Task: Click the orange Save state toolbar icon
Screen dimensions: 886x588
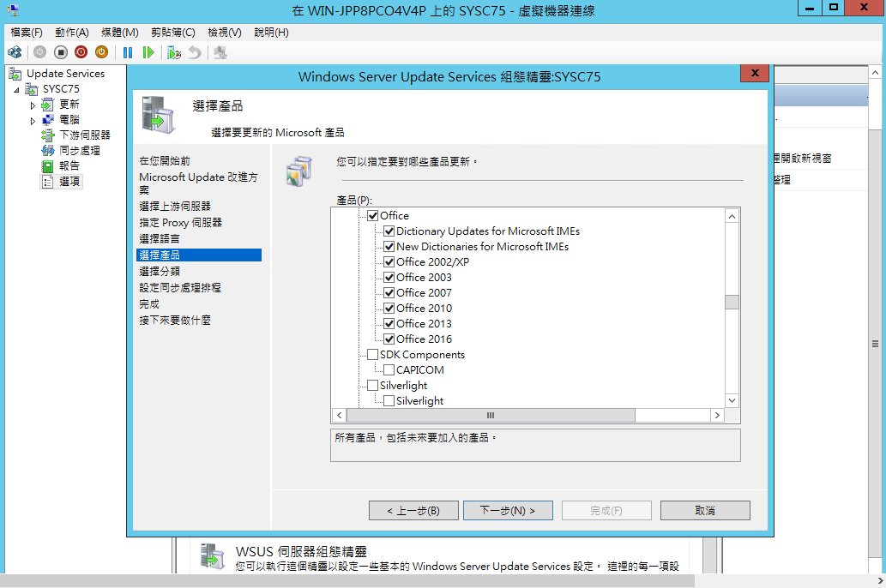Action: (x=102, y=52)
